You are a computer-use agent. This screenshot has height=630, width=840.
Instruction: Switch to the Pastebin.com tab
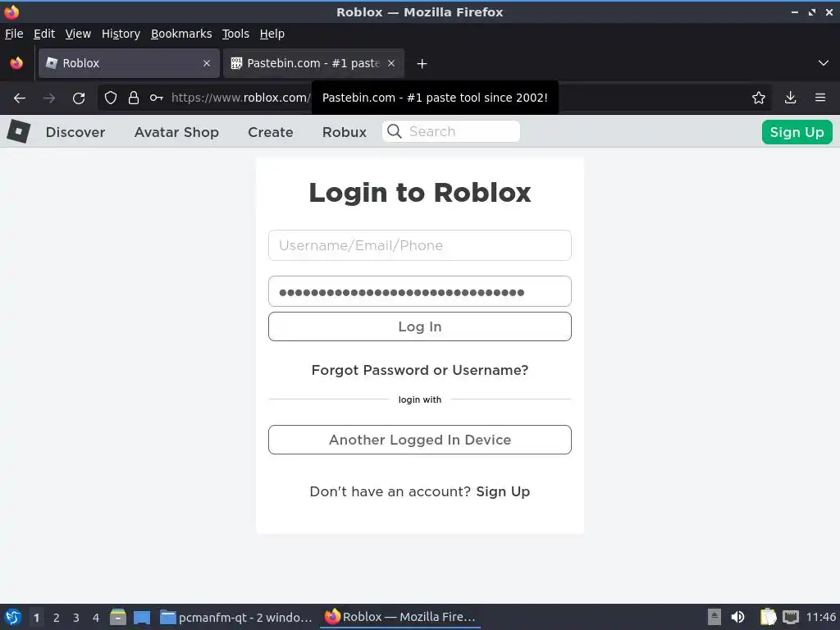pos(313,63)
